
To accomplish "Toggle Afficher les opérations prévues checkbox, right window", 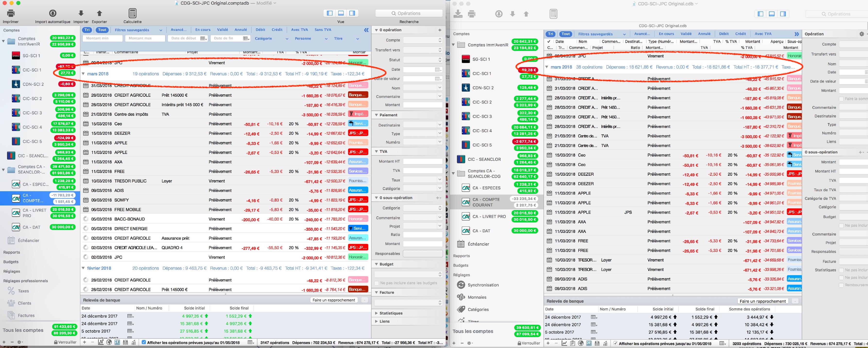I will click(616, 344).
